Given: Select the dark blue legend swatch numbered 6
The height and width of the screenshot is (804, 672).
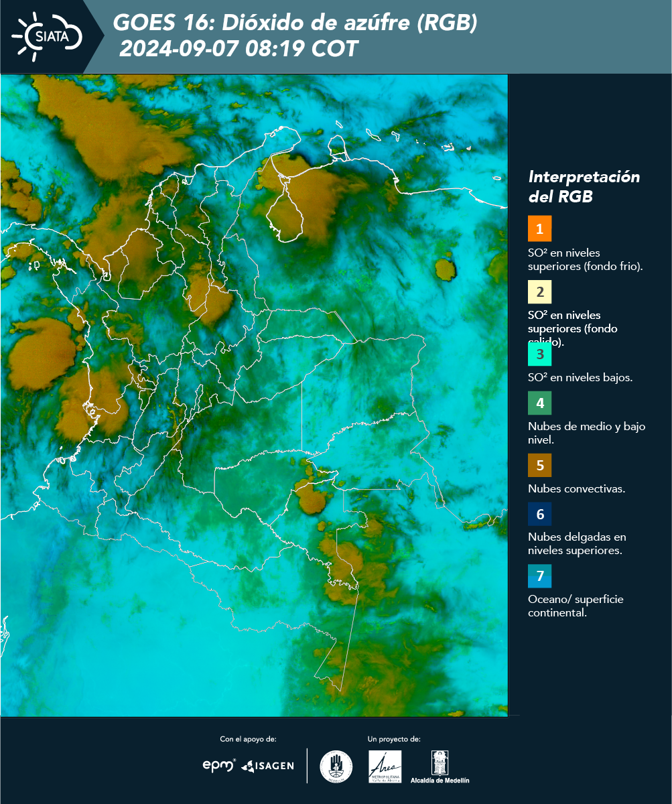Looking at the screenshot, I should pyautogui.click(x=539, y=515).
